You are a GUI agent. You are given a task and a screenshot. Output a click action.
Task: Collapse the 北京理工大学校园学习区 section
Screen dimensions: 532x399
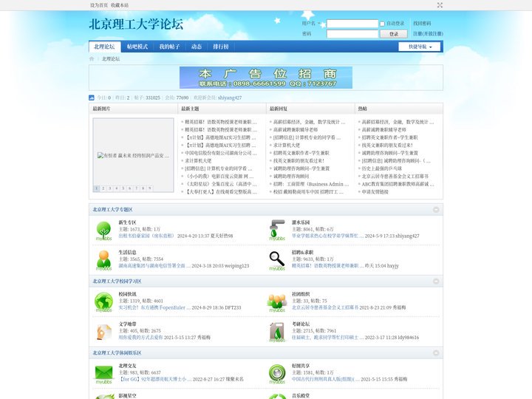coord(436,282)
